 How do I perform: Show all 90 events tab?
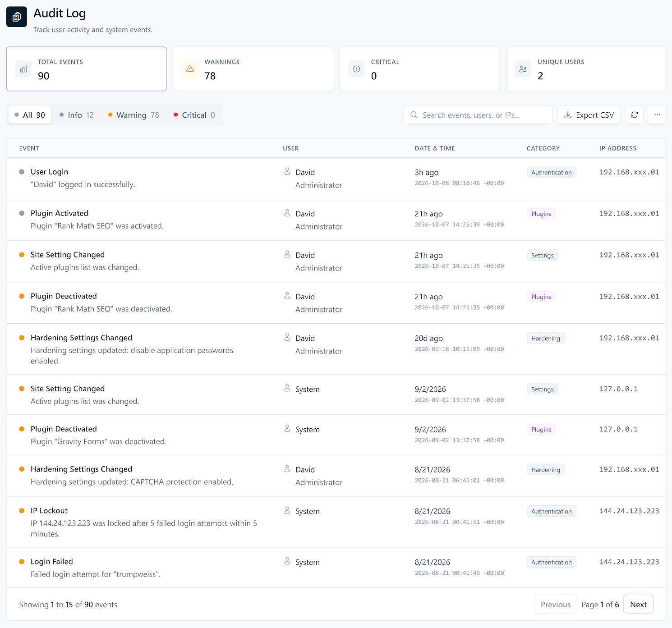[30, 115]
